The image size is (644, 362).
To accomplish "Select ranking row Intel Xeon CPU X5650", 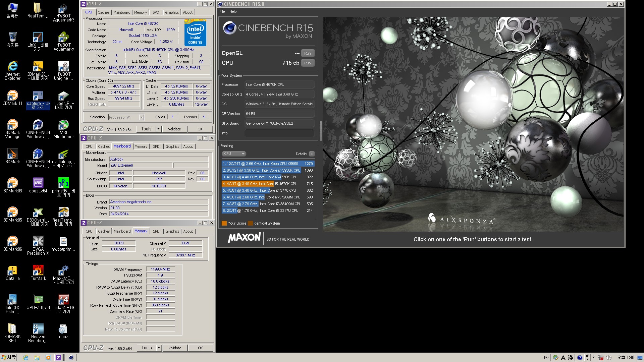I will pos(268,164).
